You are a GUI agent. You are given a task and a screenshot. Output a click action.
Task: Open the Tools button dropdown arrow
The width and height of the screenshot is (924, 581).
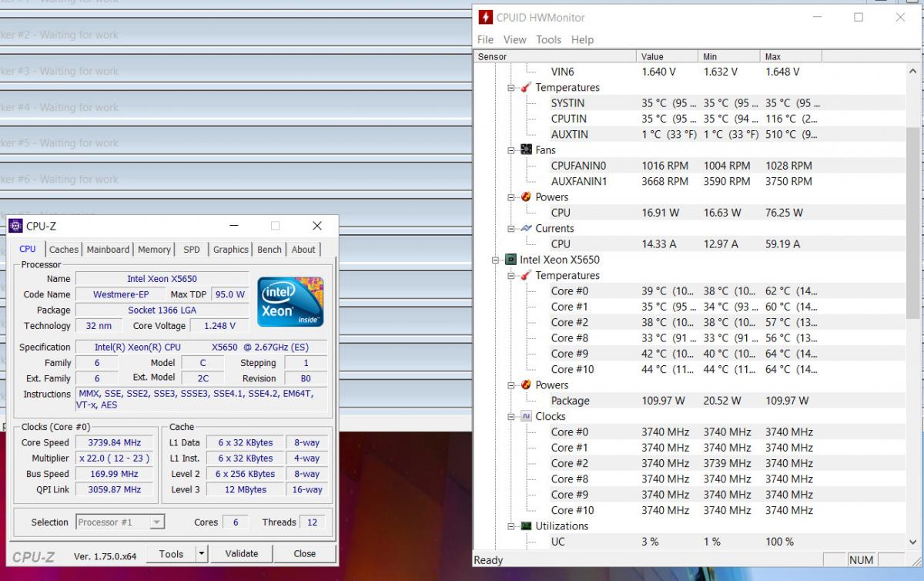(x=201, y=553)
